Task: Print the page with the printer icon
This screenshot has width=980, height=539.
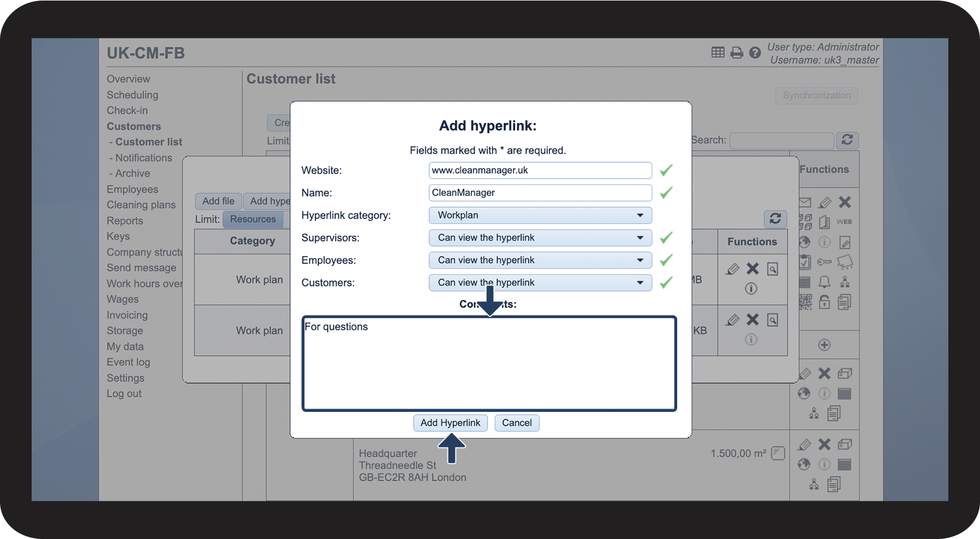Action: coord(737,53)
